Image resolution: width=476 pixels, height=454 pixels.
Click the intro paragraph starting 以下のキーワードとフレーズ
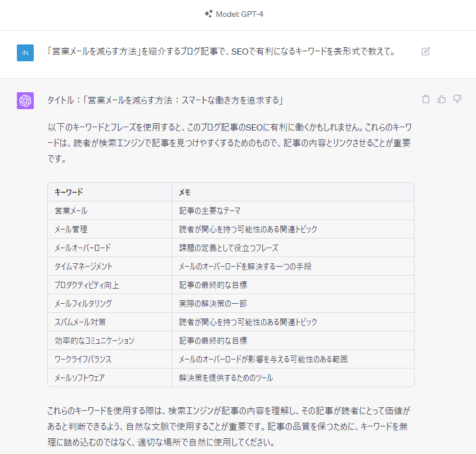point(230,143)
